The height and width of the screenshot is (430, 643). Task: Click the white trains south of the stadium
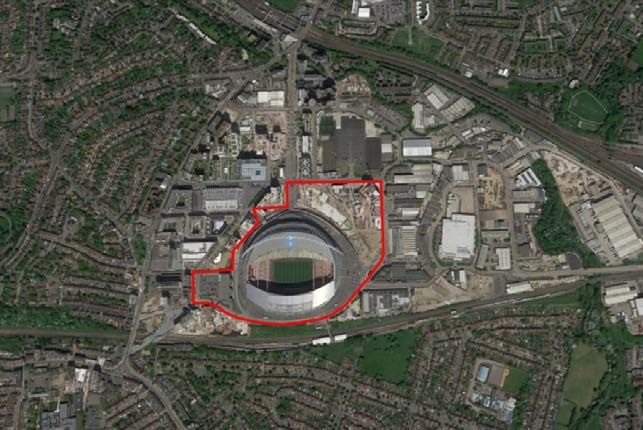pyautogui.click(x=330, y=340)
